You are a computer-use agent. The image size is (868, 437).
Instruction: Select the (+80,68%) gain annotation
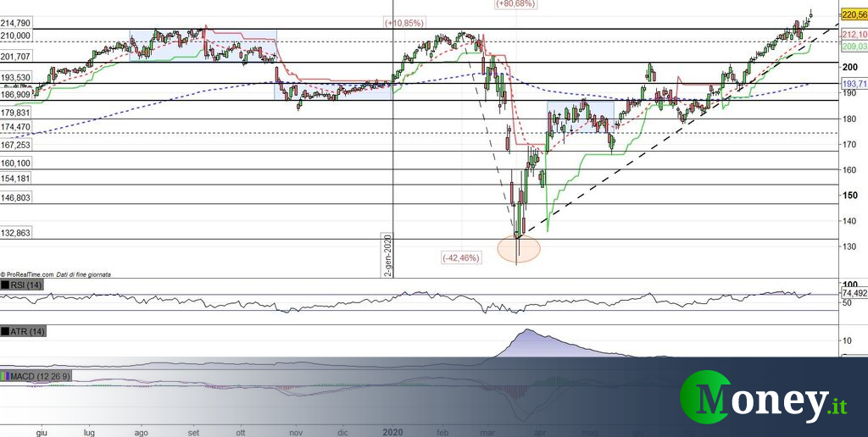(516, 4)
